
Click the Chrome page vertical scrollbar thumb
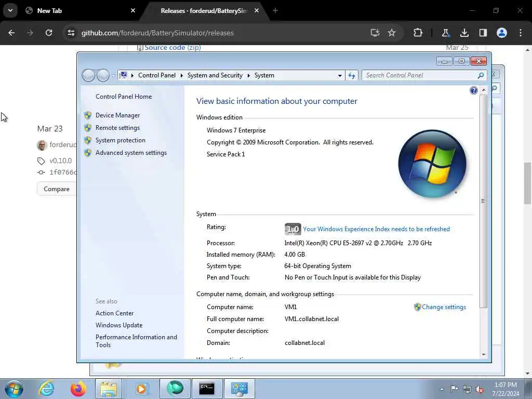pyautogui.click(x=527, y=183)
